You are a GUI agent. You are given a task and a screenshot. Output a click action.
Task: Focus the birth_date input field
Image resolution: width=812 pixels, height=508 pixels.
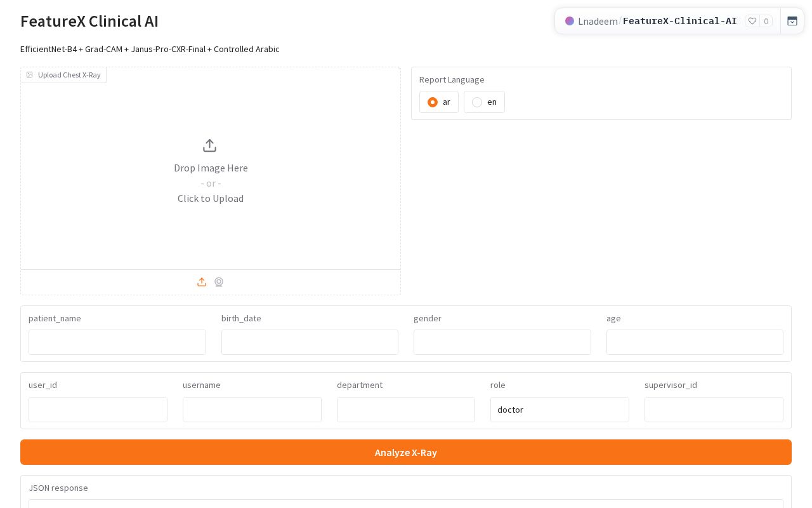(x=310, y=342)
